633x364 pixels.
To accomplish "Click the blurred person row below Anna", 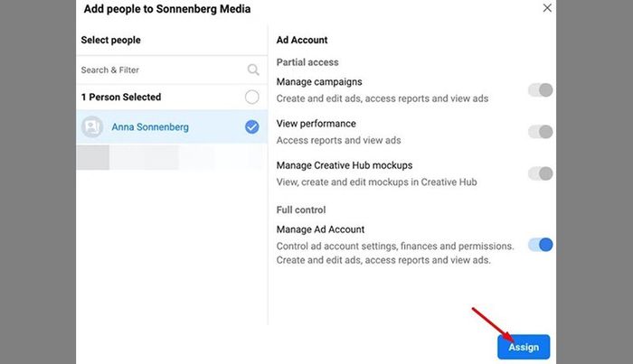I will 172,157.
